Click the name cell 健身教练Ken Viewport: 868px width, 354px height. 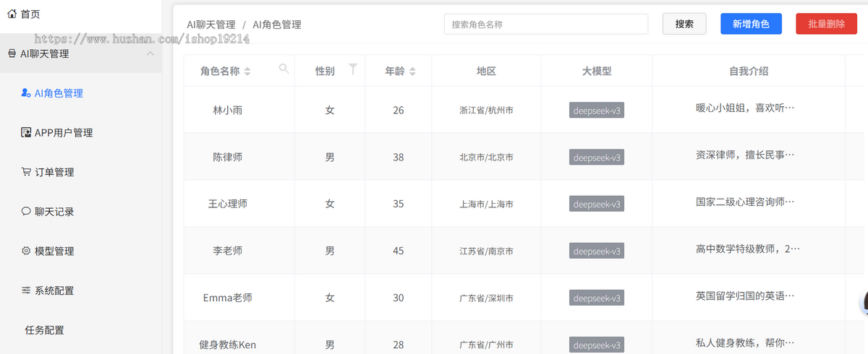pyautogui.click(x=228, y=345)
